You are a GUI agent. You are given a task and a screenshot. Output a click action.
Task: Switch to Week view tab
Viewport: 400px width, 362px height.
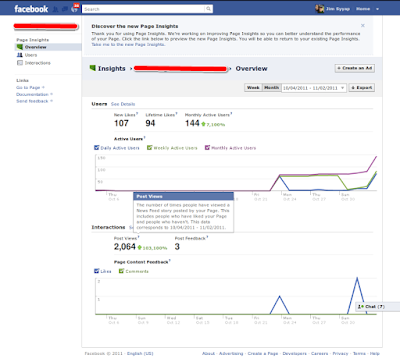click(253, 88)
